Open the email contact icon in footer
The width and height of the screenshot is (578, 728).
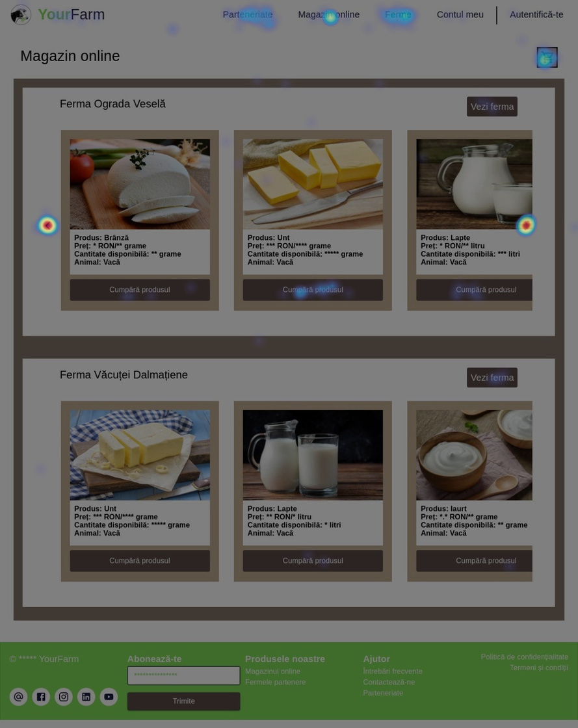click(19, 696)
